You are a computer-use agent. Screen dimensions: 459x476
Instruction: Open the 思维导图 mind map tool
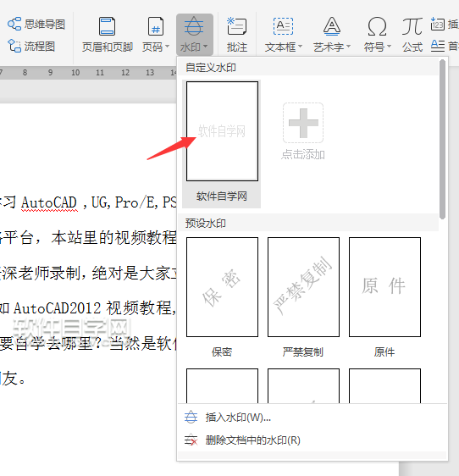click(x=36, y=24)
